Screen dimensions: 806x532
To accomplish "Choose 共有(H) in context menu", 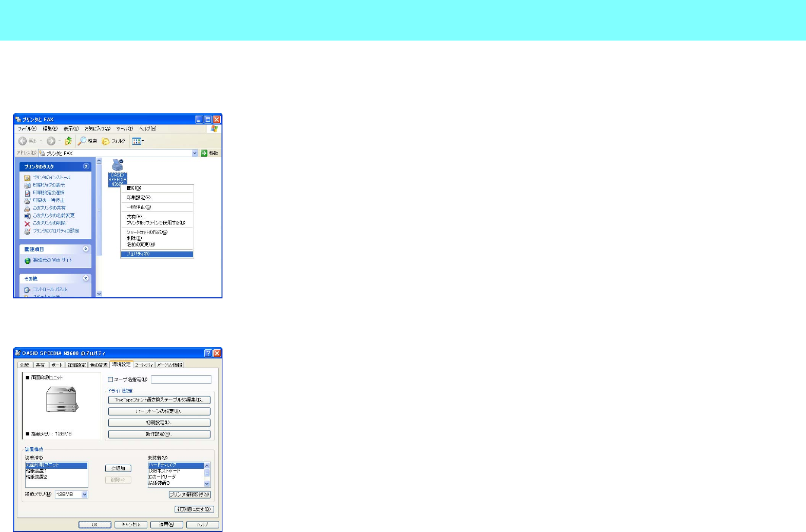I will click(157, 217).
